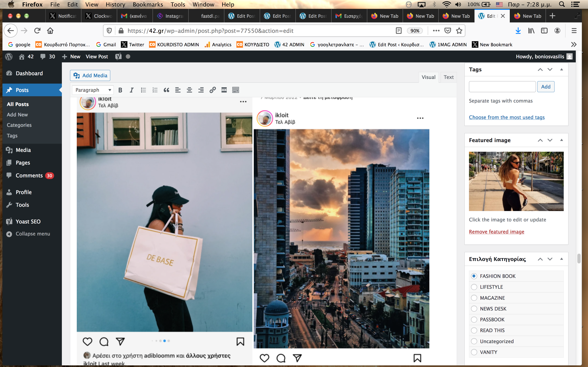Viewport: 588px width, 367px height.
Task: Select the MAGAZINE category radio button
Action: [x=474, y=298]
